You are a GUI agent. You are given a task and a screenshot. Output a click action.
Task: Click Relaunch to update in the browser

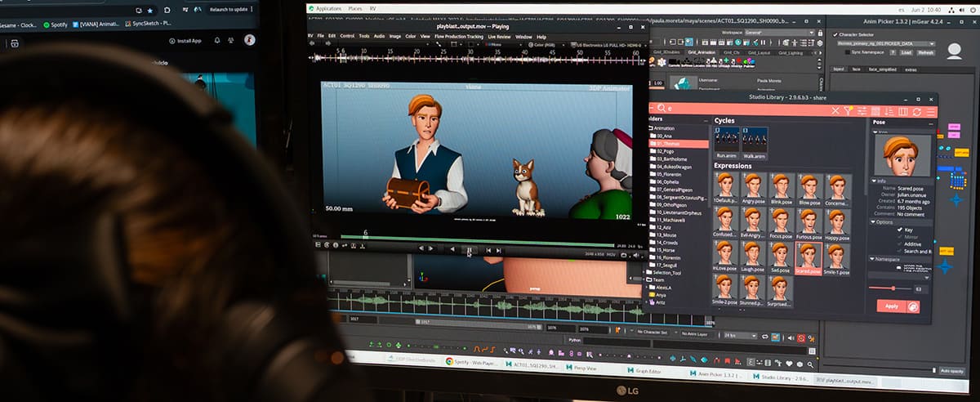tap(230, 9)
